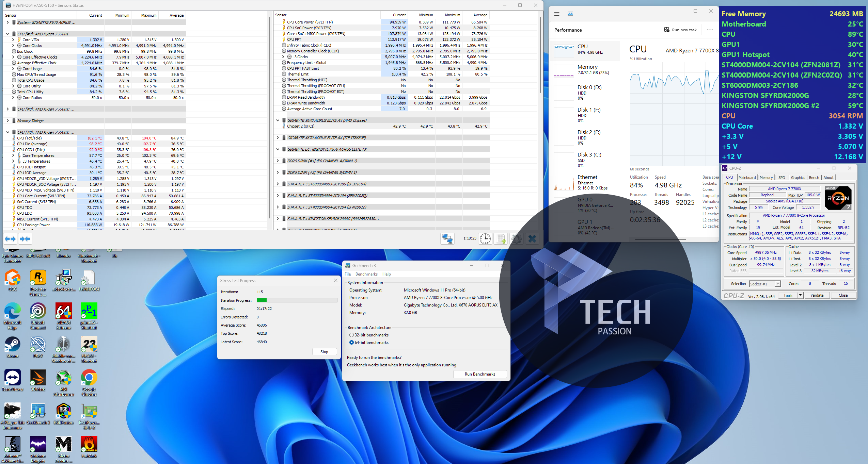Open the Benchmarks menu in Geekbench 3
The width and height of the screenshot is (868, 464).
point(366,274)
